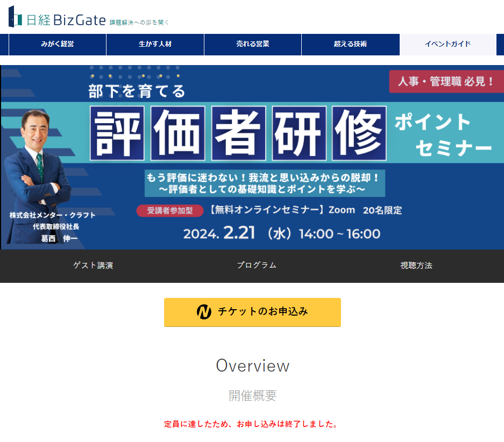Jump to the プログラム section

[x=257, y=265]
